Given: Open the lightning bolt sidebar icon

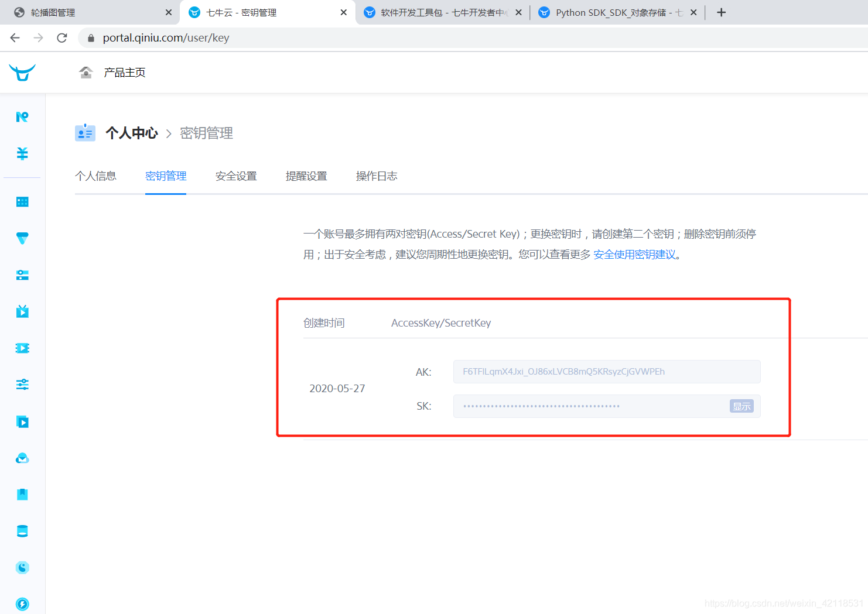Looking at the screenshot, I should coord(22,604).
